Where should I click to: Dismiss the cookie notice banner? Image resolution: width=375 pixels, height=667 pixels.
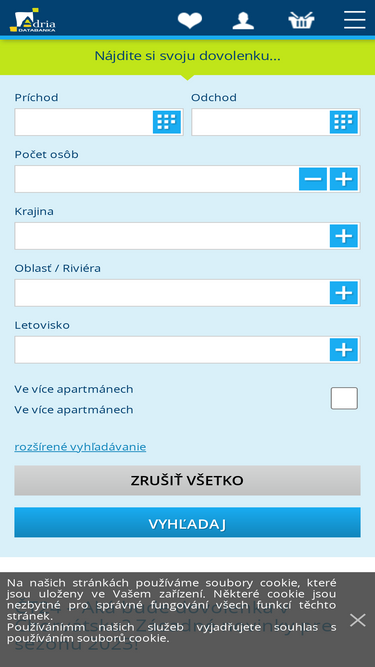[358, 620]
